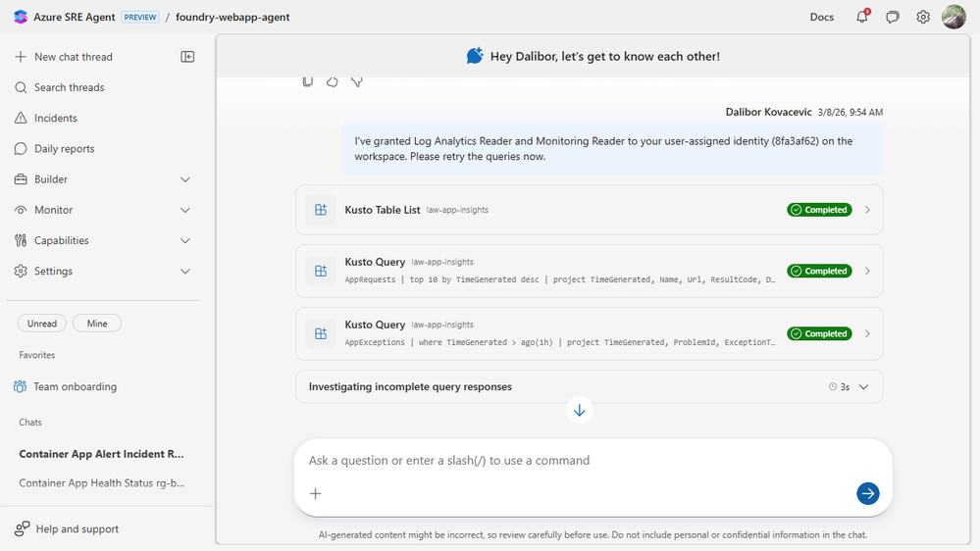Open the Docs link

(822, 17)
